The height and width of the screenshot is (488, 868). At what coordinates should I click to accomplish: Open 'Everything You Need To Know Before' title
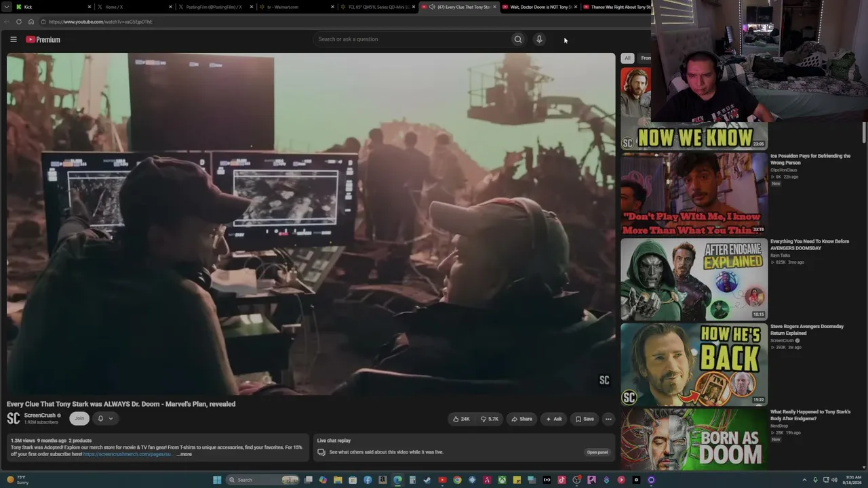810,245
